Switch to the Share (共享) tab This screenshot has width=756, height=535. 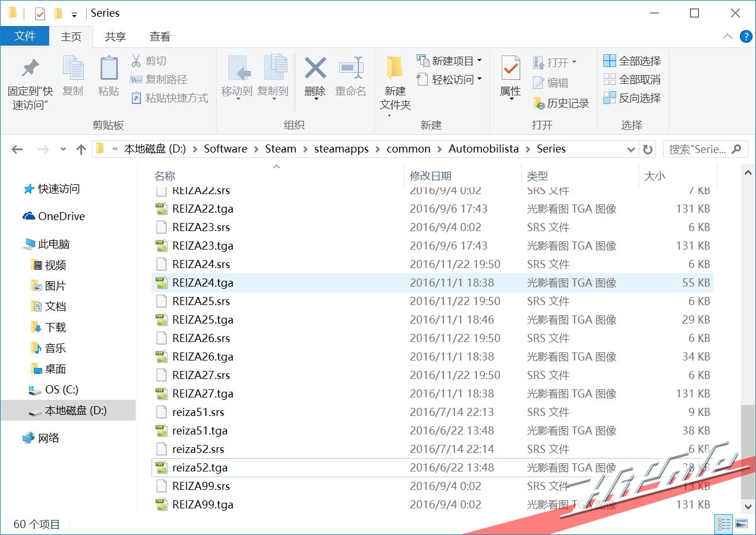(115, 36)
